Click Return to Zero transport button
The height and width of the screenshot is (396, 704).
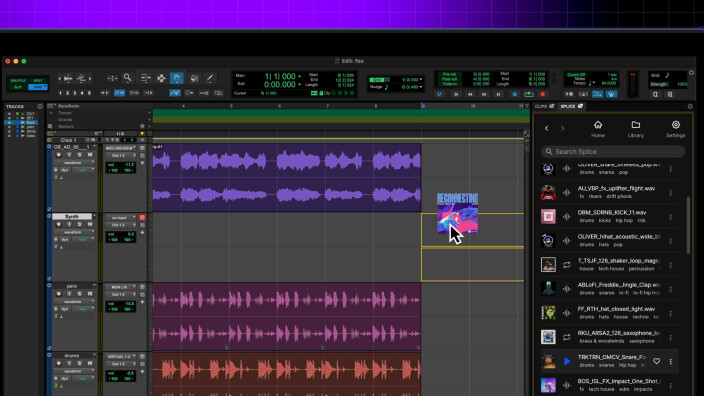click(x=456, y=94)
